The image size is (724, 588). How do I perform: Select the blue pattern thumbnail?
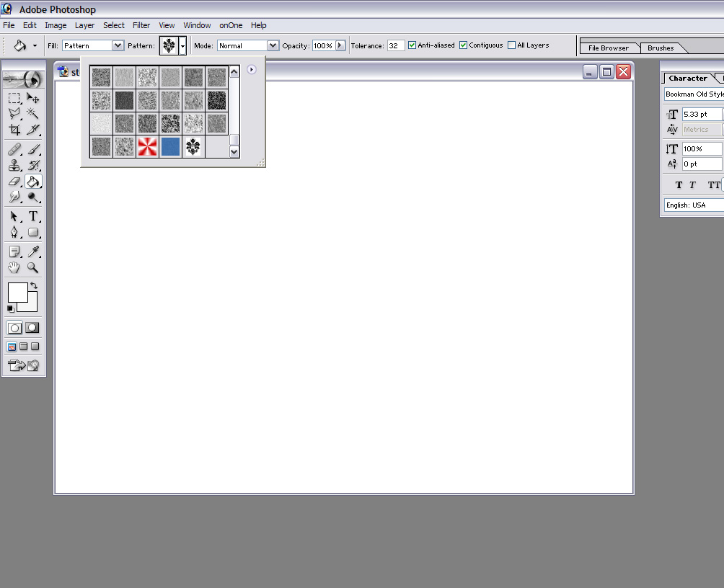pos(170,147)
